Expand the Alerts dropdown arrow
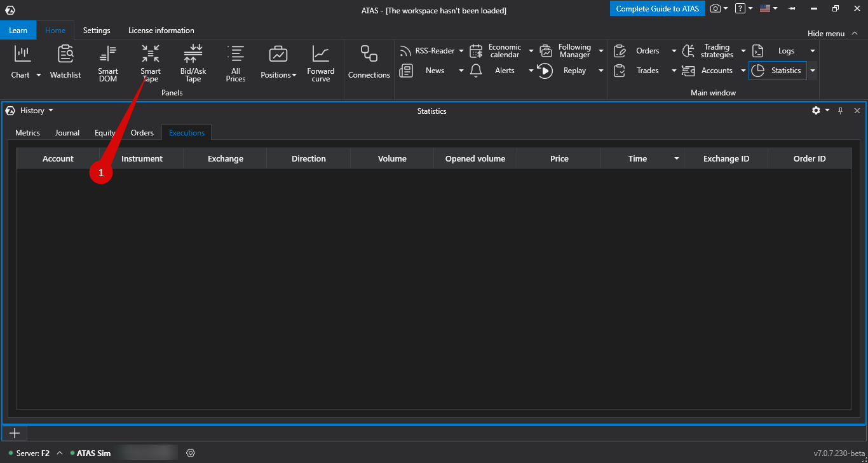 coord(531,71)
